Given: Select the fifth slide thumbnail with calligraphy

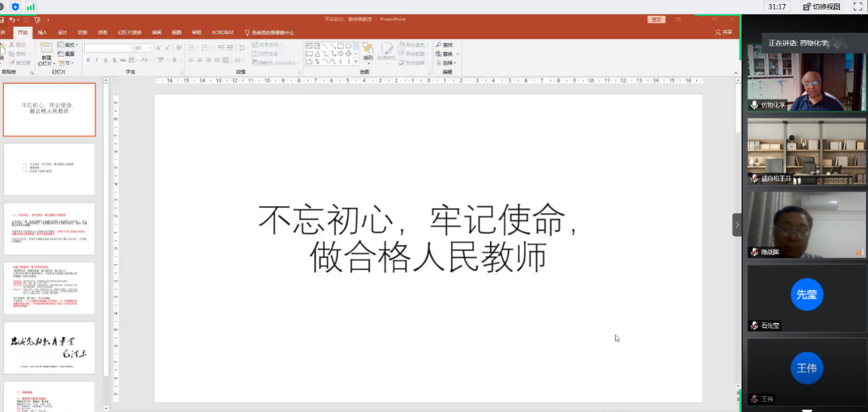Looking at the screenshot, I should pos(49,347).
